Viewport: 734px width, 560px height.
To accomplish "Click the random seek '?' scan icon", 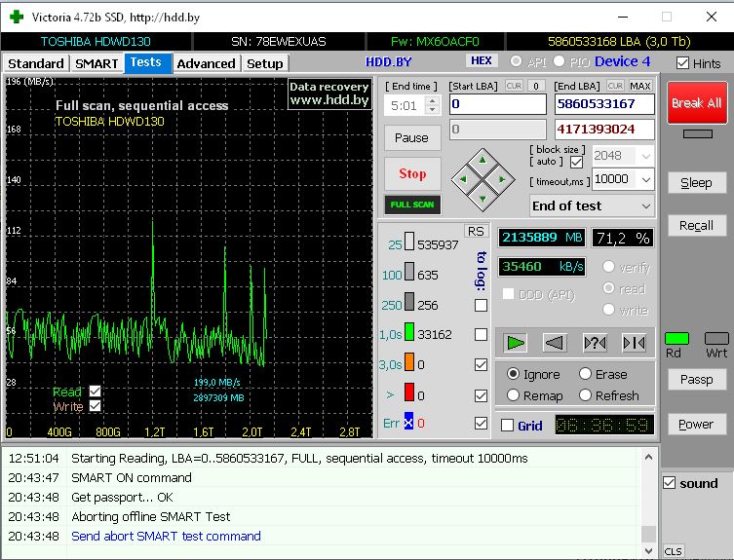I will click(x=595, y=342).
